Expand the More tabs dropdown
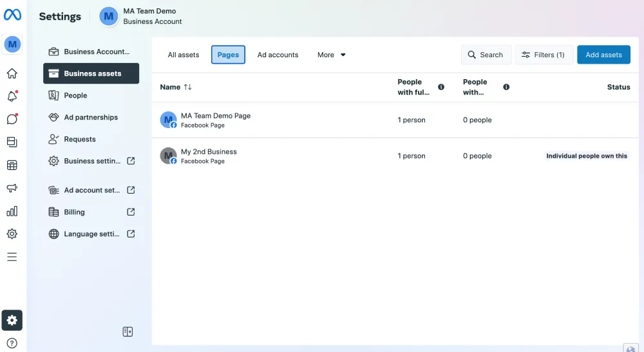The image size is (644, 352). pos(332,55)
